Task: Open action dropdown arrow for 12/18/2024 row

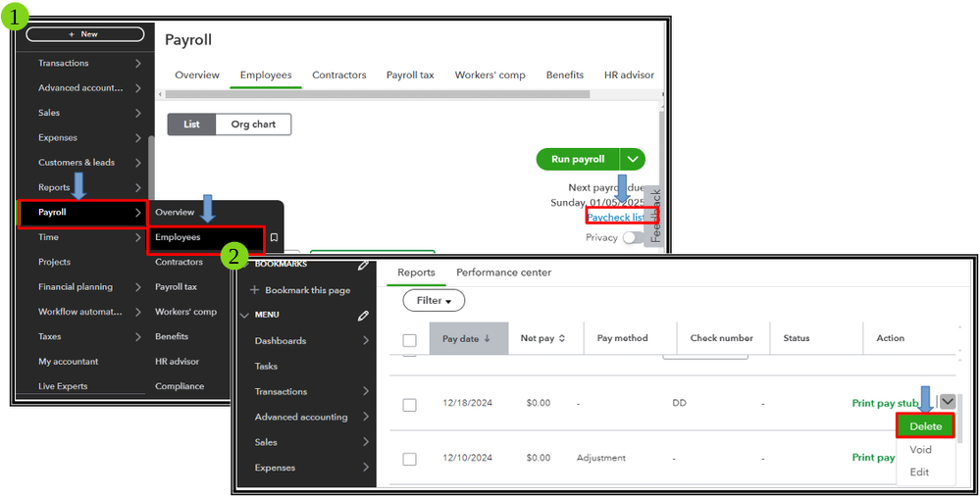Action: 948,402
